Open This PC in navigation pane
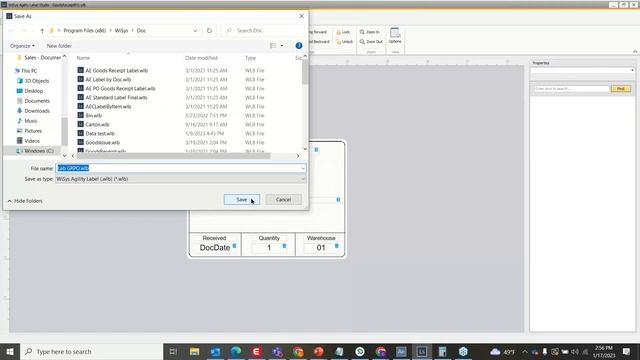640x360 pixels. tap(29, 71)
